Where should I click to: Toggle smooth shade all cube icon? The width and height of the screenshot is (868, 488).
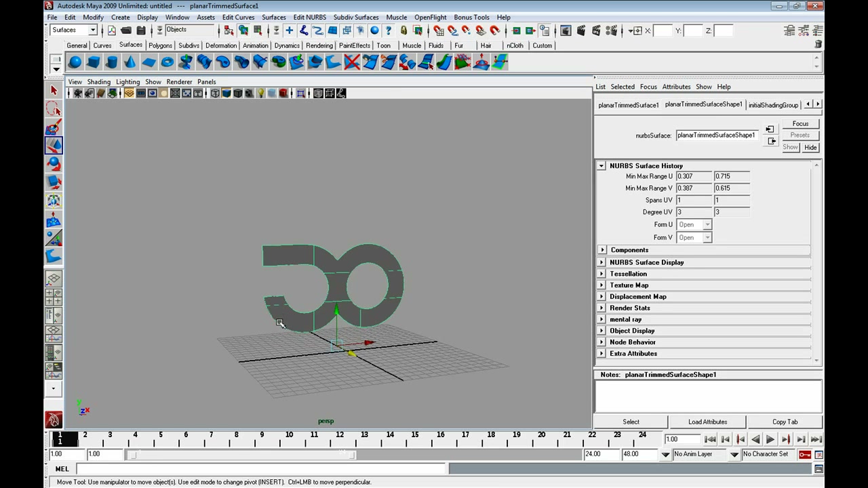pos(226,94)
